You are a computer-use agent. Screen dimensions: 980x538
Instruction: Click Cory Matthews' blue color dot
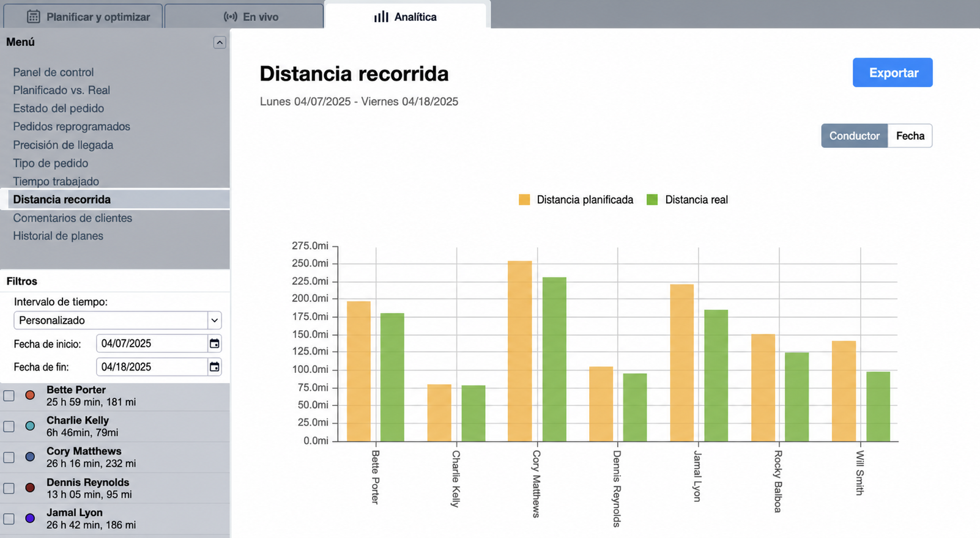[x=30, y=457]
